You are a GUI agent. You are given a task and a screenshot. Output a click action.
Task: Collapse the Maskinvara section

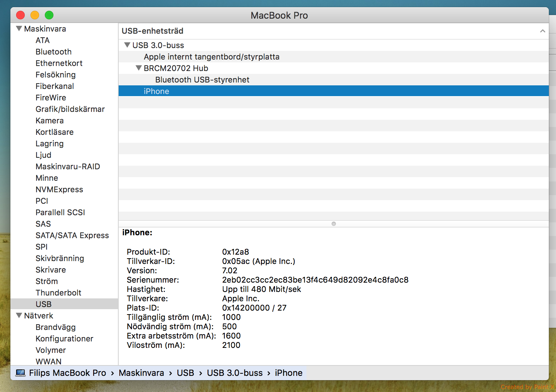[19, 29]
